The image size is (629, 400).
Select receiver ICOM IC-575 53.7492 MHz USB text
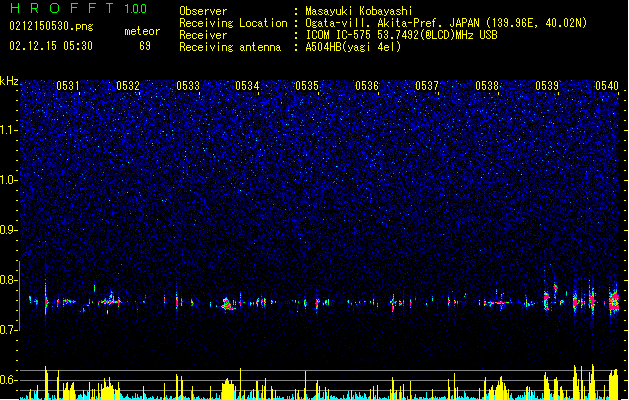[401, 35]
